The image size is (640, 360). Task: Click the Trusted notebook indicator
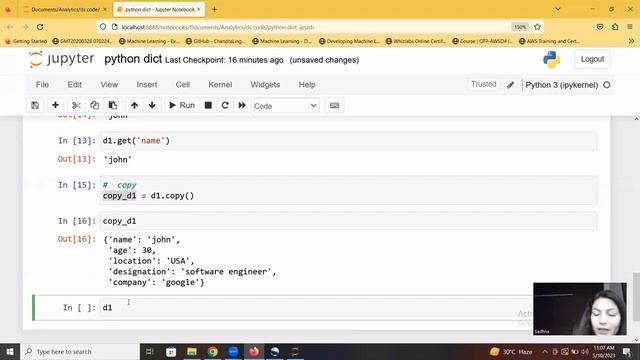pyautogui.click(x=484, y=84)
